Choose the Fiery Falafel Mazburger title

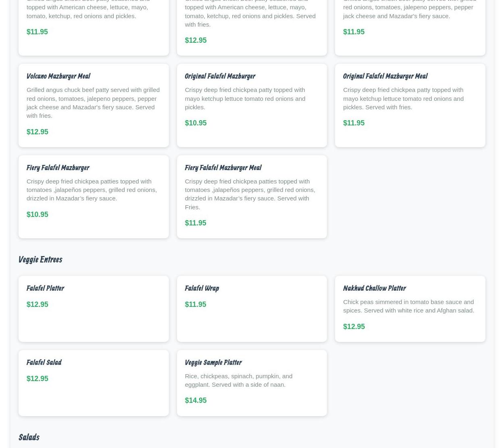(58, 168)
